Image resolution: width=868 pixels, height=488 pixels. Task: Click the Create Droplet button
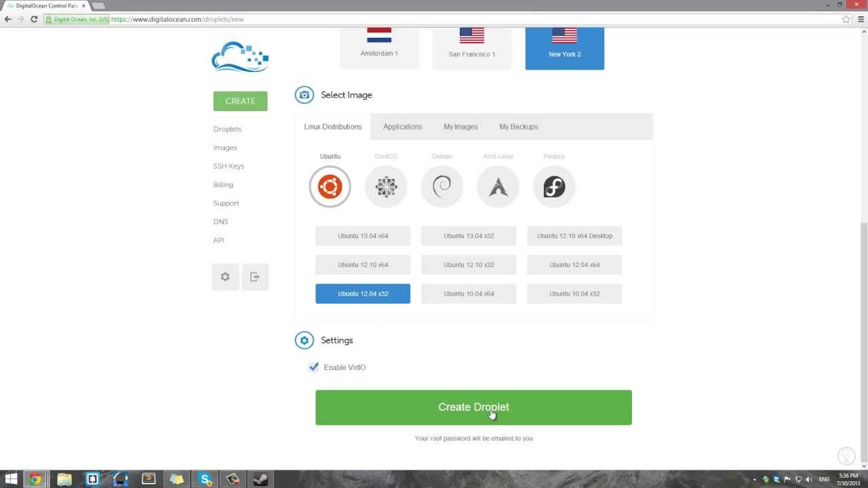(x=473, y=407)
